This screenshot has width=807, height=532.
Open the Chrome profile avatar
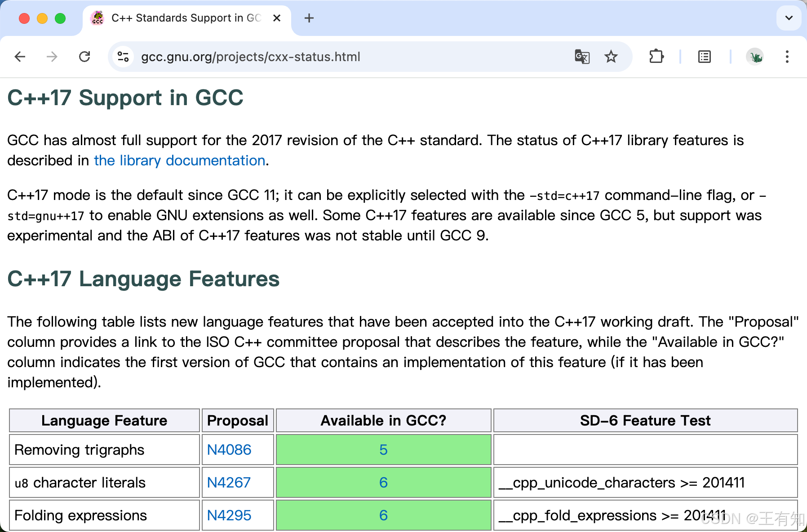pyautogui.click(x=755, y=57)
